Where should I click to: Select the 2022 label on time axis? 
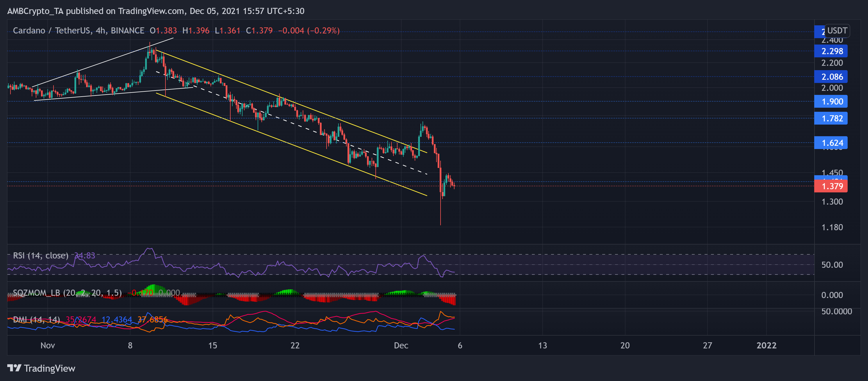[x=766, y=345]
